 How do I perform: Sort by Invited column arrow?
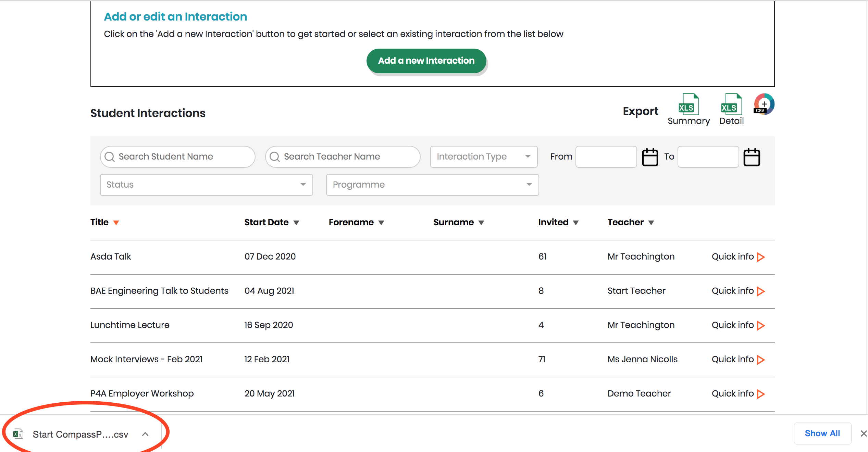(x=576, y=223)
